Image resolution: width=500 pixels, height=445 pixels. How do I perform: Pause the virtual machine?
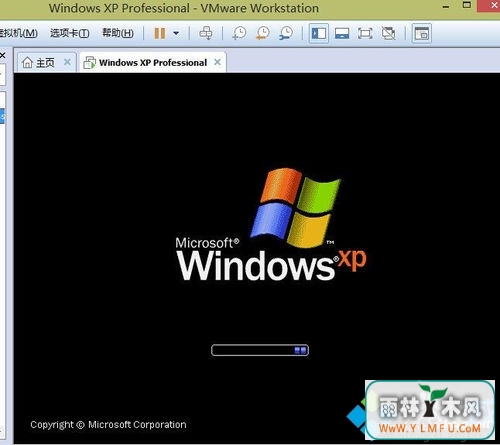point(160,33)
